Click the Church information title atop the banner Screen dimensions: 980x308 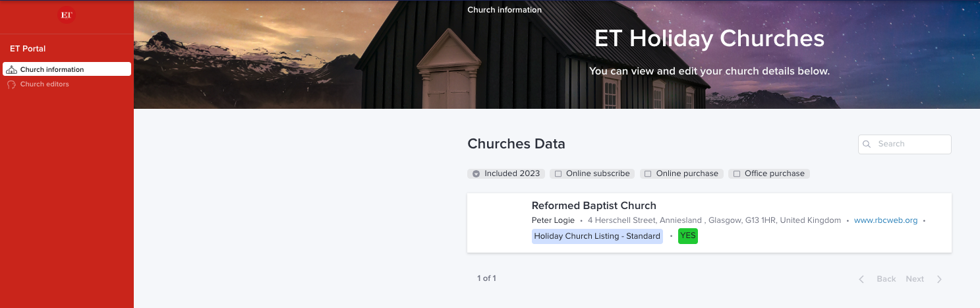coord(504,10)
